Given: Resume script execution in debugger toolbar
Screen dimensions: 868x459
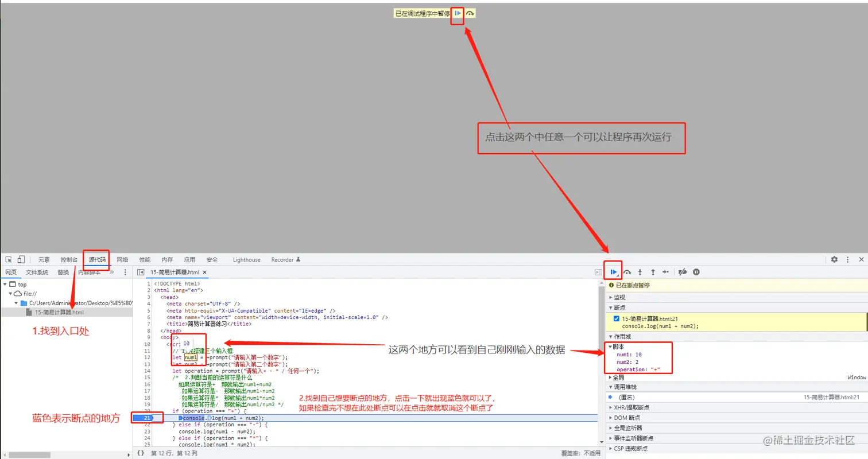Looking at the screenshot, I should 614,271.
